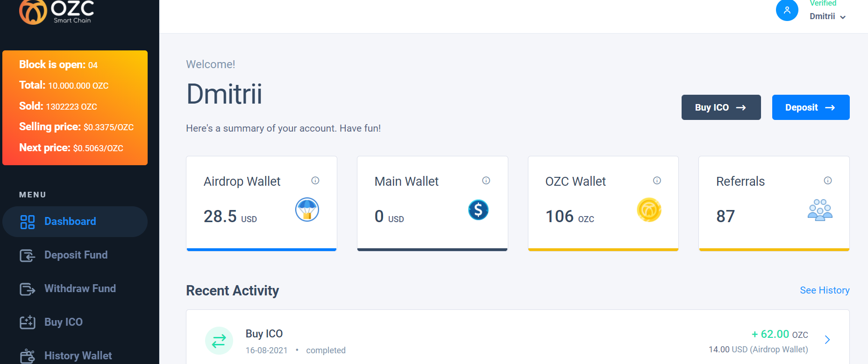
Task: Open Deposit Fund menu item
Action: click(x=75, y=255)
